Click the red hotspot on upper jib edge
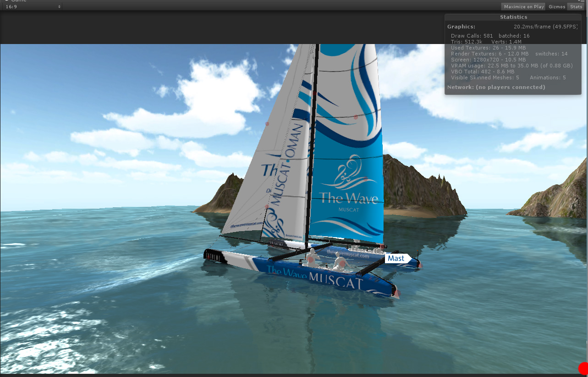The width and height of the screenshot is (588, 377). (267, 124)
